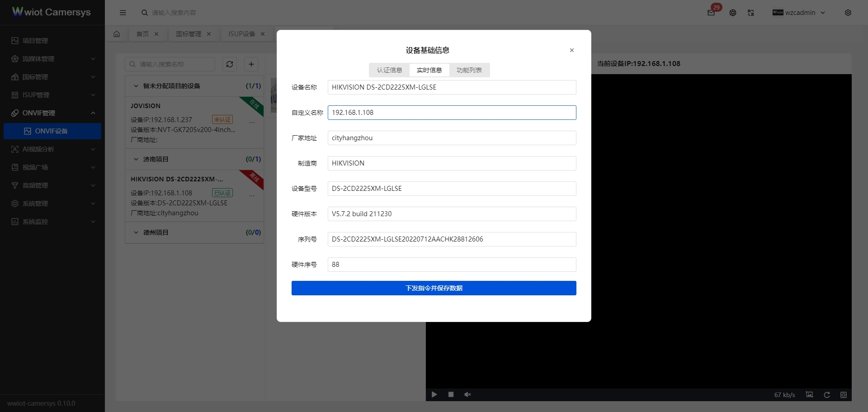Image resolution: width=868 pixels, height=412 pixels.
Task: Click the 已认证 status badge on HIKVISION device
Action: (x=222, y=193)
